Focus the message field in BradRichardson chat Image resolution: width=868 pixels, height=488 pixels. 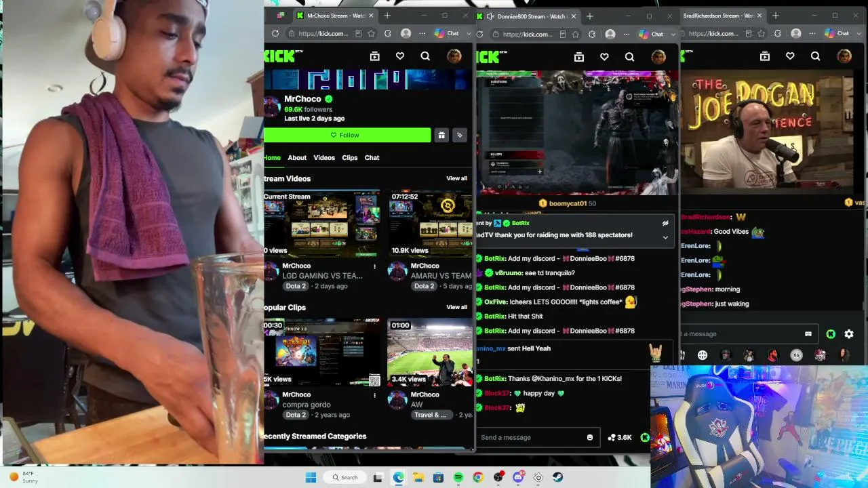pos(748,334)
